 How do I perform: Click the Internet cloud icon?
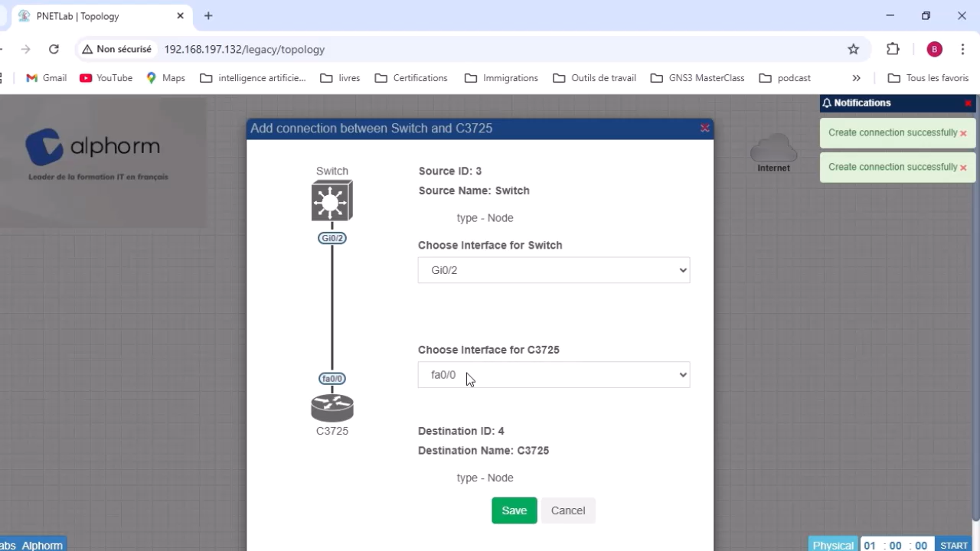click(x=773, y=148)
